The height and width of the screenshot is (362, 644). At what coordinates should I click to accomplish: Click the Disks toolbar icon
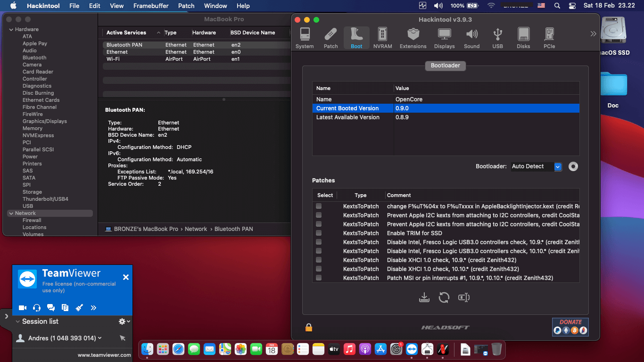(x=523, y=38)
